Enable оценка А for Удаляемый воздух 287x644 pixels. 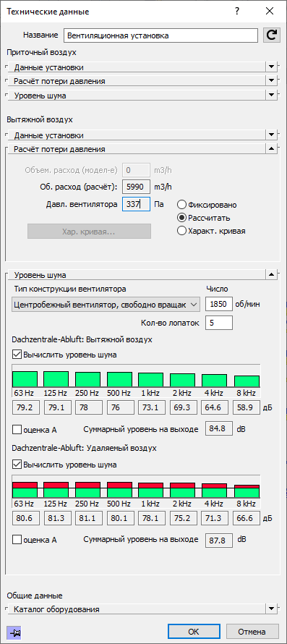pyautogui.click(x=17, y=540)
